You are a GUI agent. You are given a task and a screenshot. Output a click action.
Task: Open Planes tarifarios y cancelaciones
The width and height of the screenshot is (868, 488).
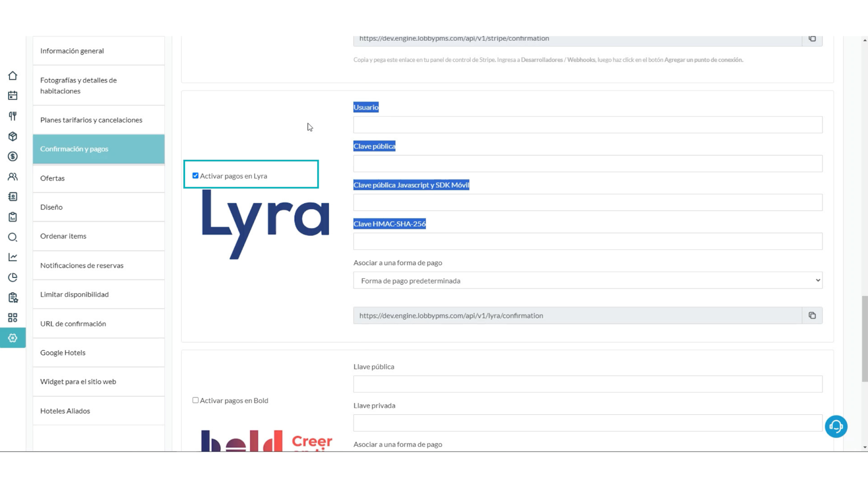tap(99, 120)
